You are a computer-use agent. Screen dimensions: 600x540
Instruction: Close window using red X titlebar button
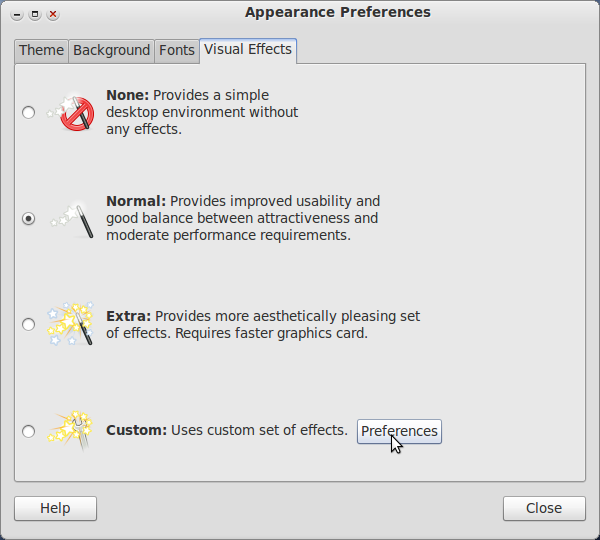(53, 15)
